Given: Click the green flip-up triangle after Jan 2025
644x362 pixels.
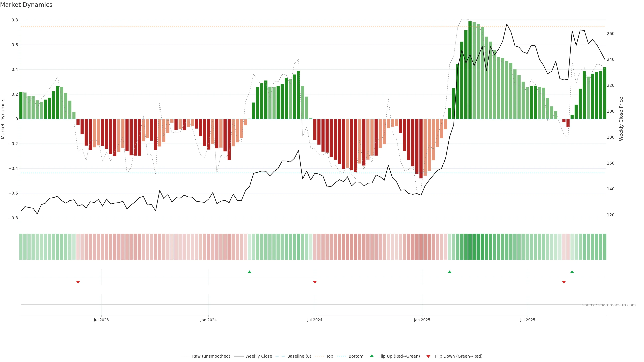Looking at the screenshot, I should (449, 272).
